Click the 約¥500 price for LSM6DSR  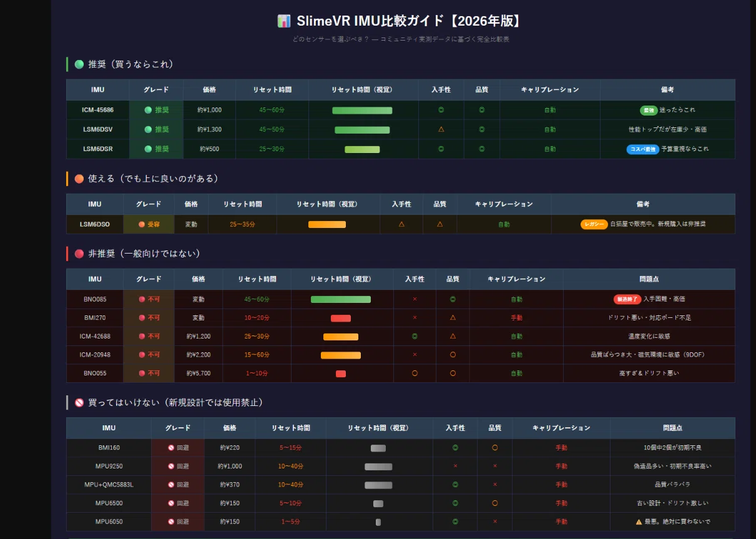210,149
